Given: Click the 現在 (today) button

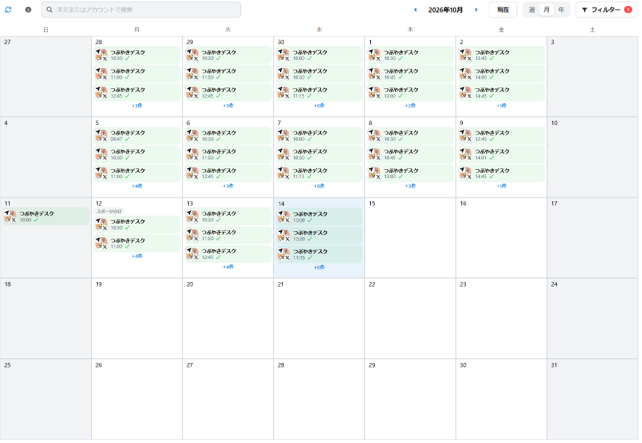Looking at the screenshot, I should point(503,9).
